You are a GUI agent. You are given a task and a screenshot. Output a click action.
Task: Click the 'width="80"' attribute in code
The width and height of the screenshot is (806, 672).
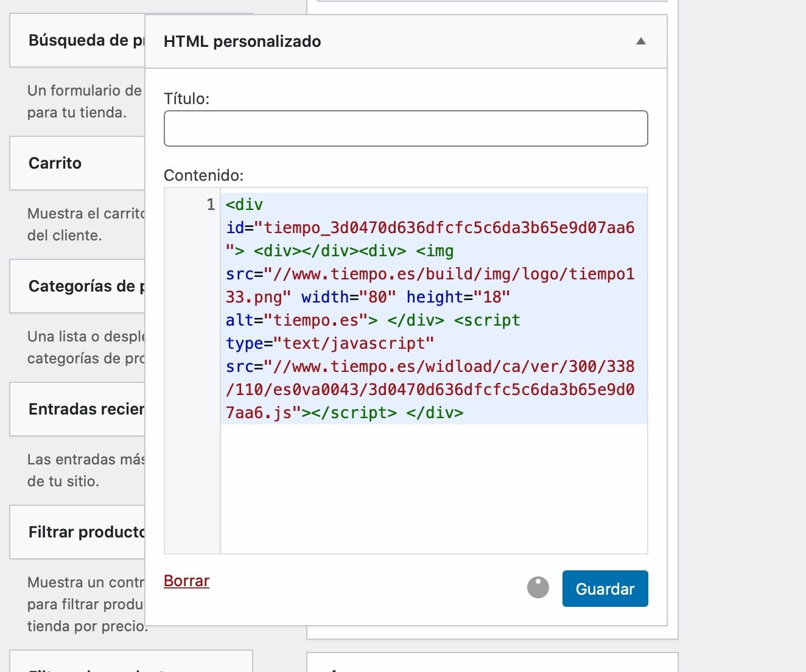[x=349, y=297]
